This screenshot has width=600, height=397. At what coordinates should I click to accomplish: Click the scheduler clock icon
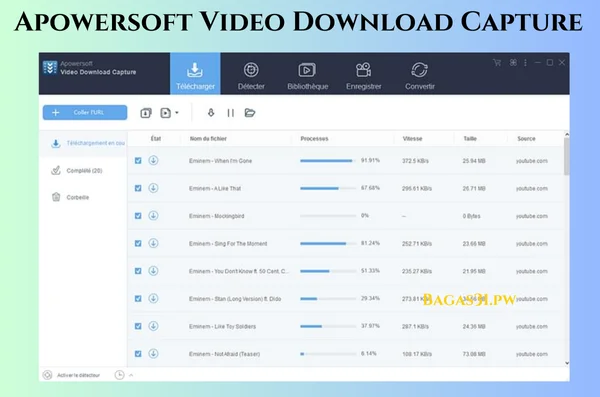[119, 375]
